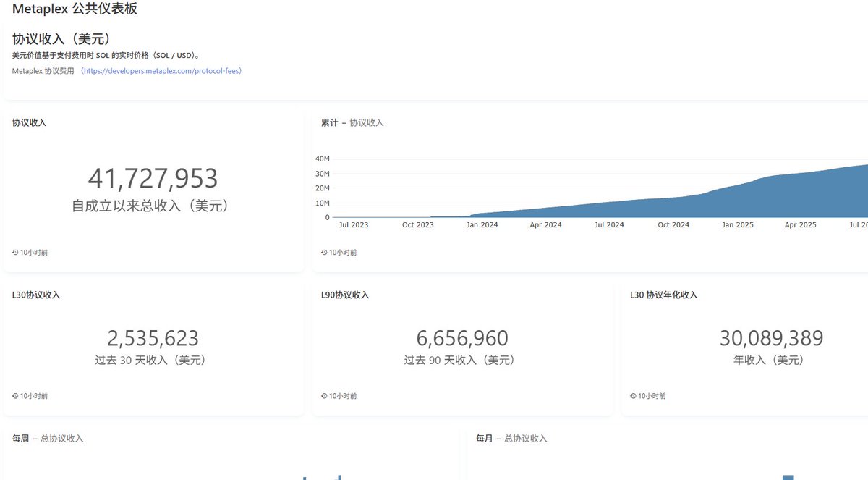Click the Apr 2025 axis label

pos(801,225)
